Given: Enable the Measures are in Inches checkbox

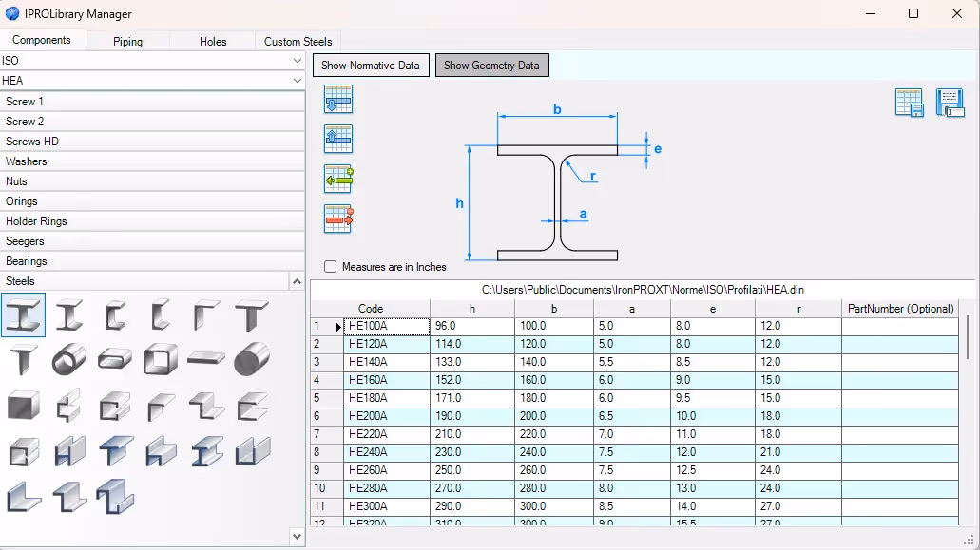Looking at the screenshot, I should pyautogui.click(x=330, y=267).
